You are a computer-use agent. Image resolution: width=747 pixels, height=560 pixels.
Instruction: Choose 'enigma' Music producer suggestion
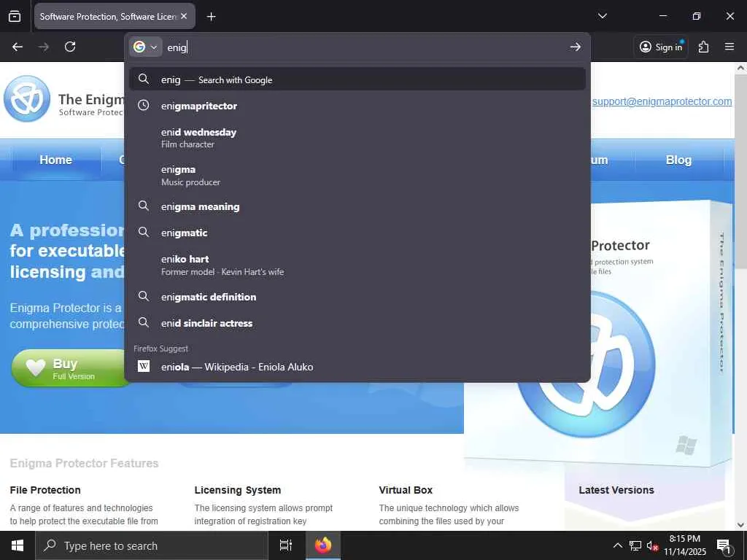click(357, 175)
